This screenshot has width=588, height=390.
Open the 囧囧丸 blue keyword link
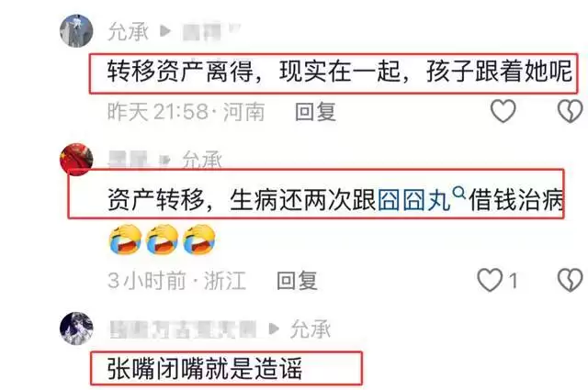tap(414, 200)
